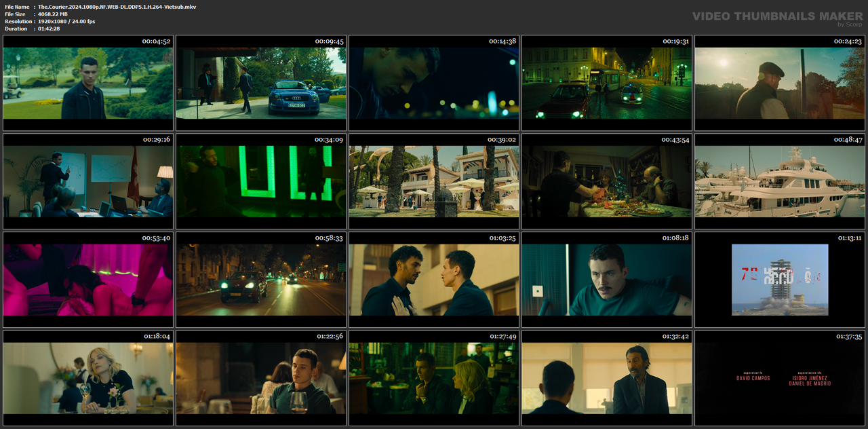Click the file size value 4068.22 MB
The height and width of the screenshot is (429, 868).
53,14
